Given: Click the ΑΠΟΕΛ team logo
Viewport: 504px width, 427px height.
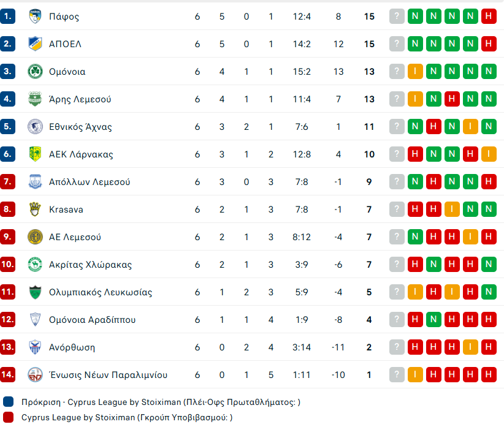Looking at the screenshot, I should coord(35,44).
